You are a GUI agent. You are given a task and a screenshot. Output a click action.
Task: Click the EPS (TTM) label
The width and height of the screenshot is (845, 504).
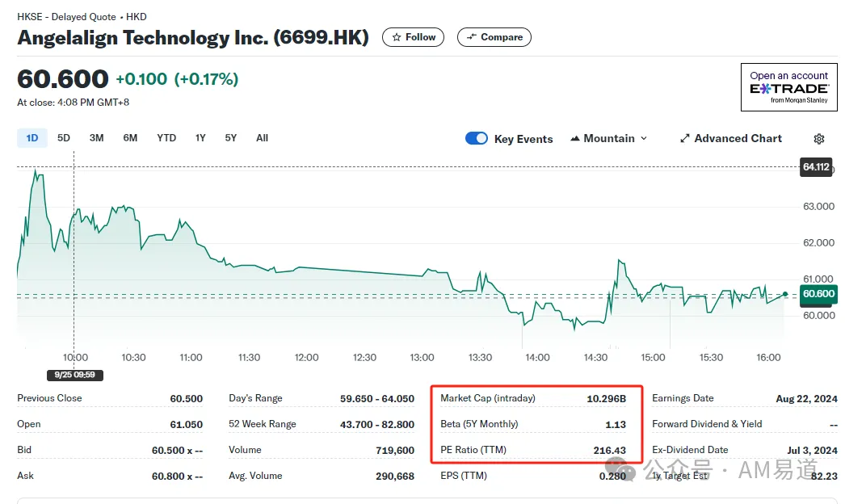(x=464, y=476)
